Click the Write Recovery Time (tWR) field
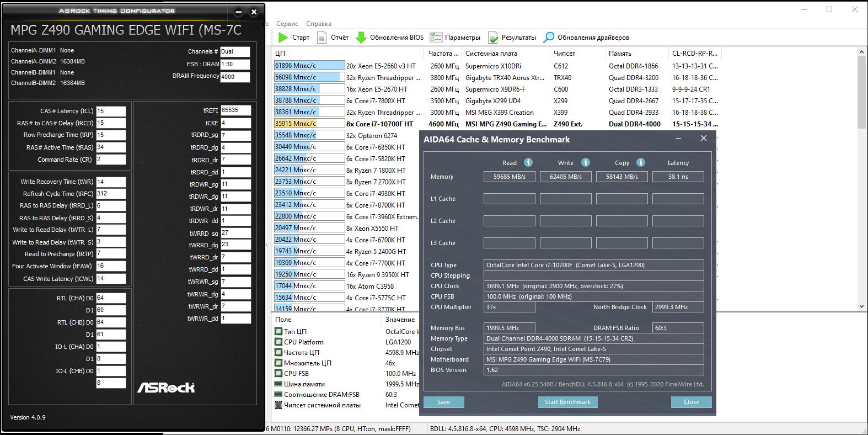Viewport: 868px width, 435px height. (x=111, y=182)
